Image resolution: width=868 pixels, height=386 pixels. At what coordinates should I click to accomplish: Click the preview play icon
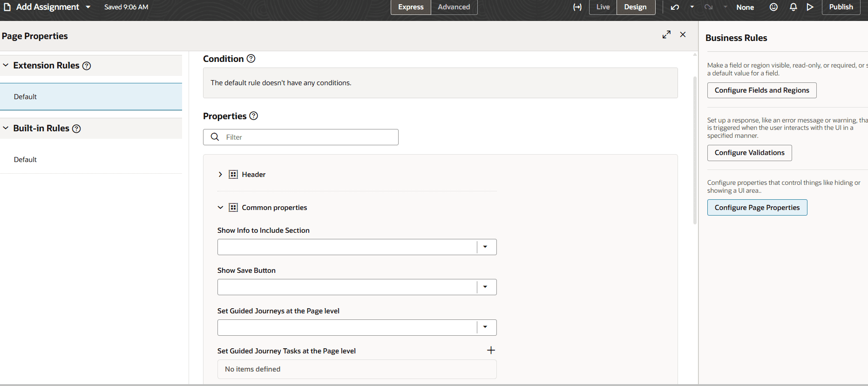[810, 7]
